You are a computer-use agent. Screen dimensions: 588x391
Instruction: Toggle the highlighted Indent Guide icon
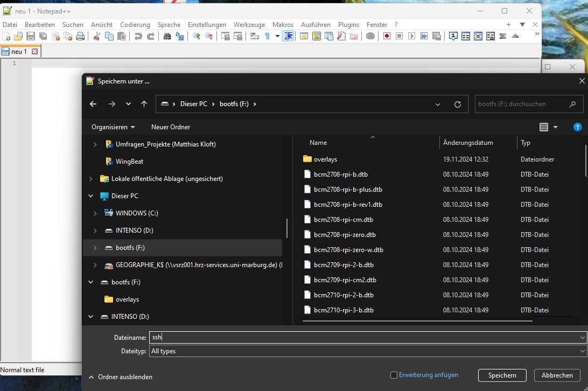[x=288, y=37]
